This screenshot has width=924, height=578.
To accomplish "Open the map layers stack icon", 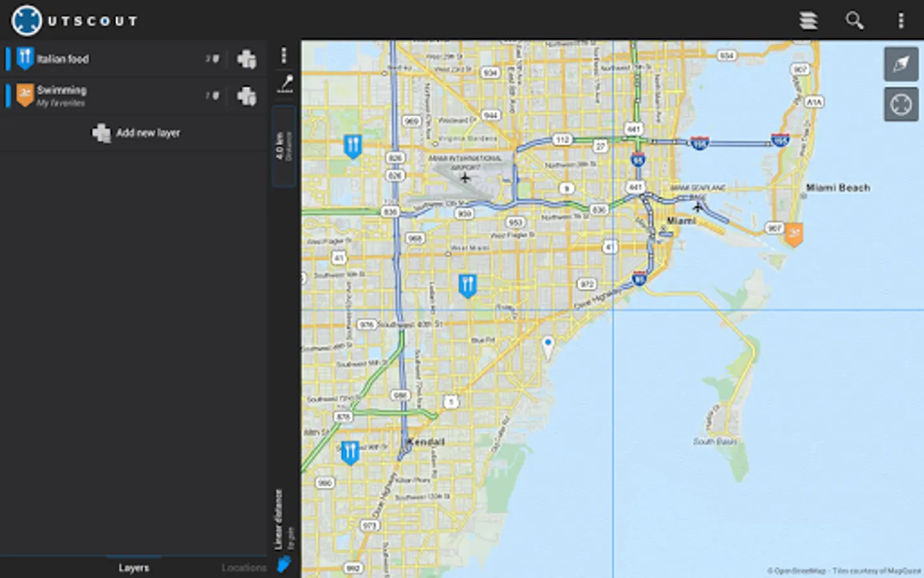I will [809, 21].
